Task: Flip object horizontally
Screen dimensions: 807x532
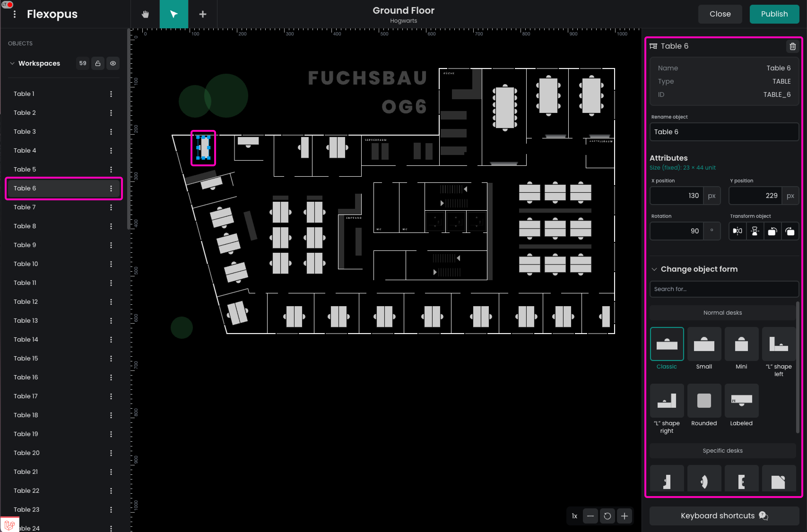Action: pos(737,231)
